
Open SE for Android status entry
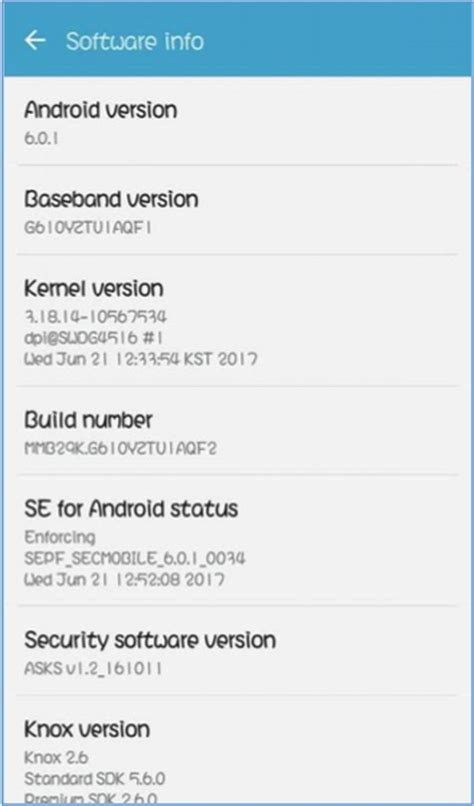click(237, 540)
